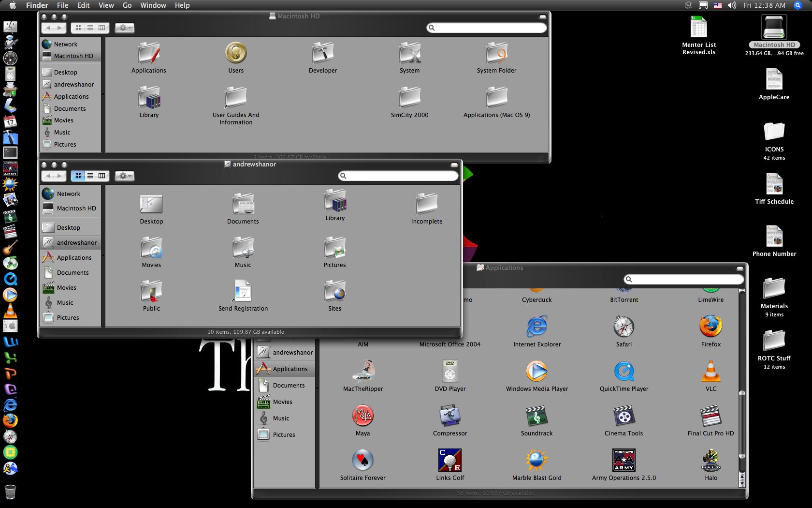The image size is (812, 508).
Task: Switch Macintosh HD window to column view
Action: (x=102, y=28)
